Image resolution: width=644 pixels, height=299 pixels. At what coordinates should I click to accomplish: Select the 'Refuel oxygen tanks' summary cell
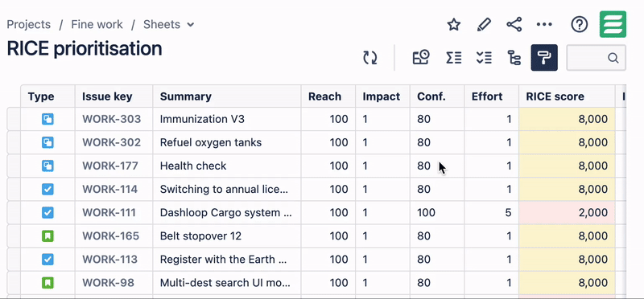click(x=227, y=143)
